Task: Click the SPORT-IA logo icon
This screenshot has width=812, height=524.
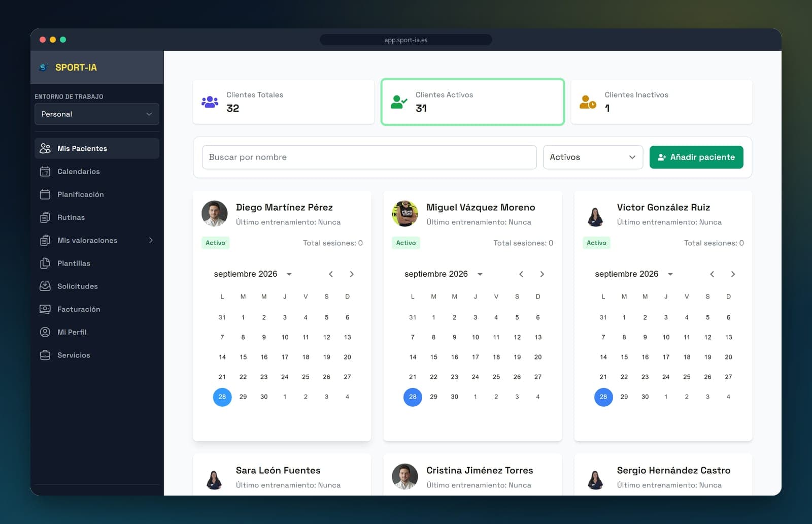Action: [44, 68]
